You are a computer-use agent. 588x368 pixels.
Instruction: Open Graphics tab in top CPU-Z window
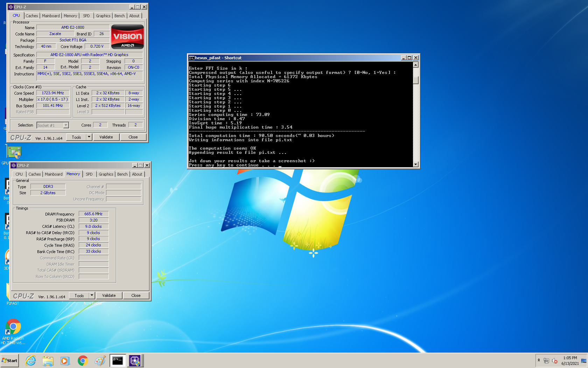point(103,16)
